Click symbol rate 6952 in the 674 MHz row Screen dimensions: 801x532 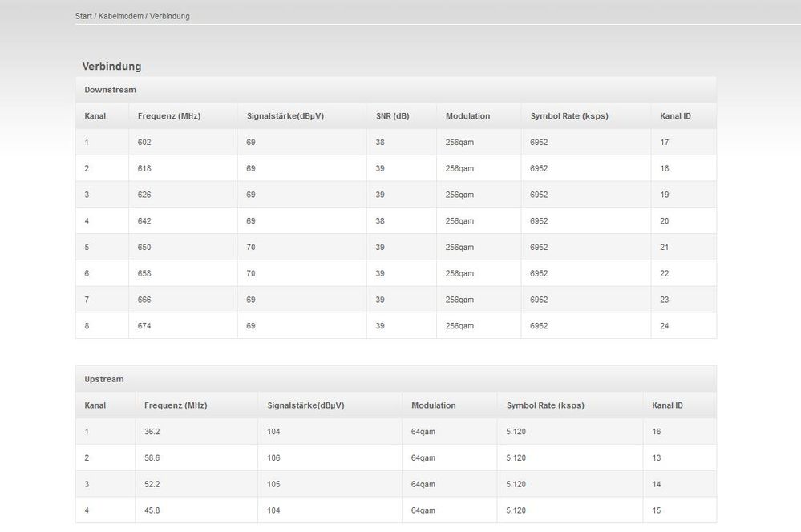[539, 326]
